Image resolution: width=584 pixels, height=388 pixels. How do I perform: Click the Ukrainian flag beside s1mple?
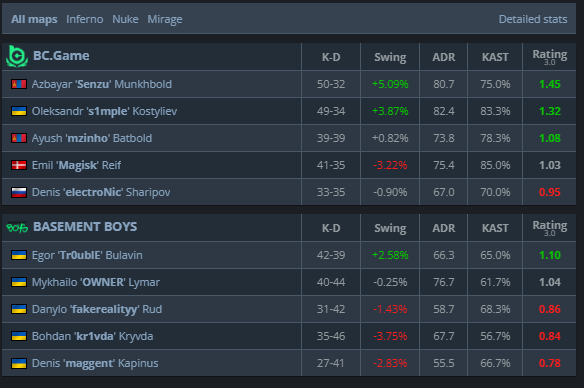tap(19, 111)
